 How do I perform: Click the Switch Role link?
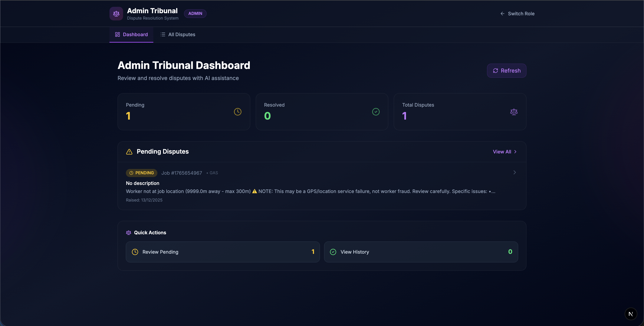pyautogui.click(x=521, y=14)
